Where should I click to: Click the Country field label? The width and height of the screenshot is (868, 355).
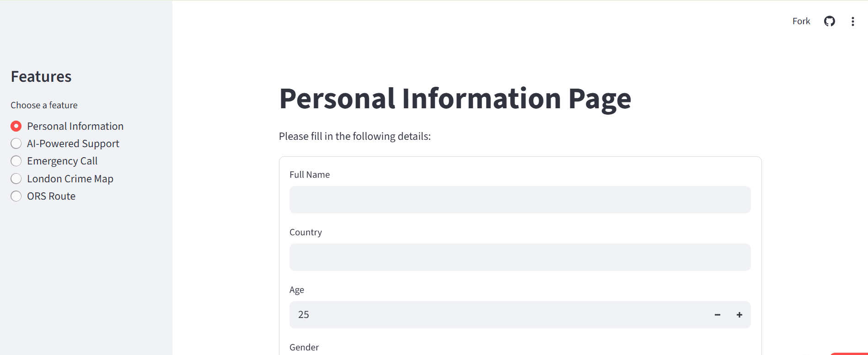click(x=305, y=232)
